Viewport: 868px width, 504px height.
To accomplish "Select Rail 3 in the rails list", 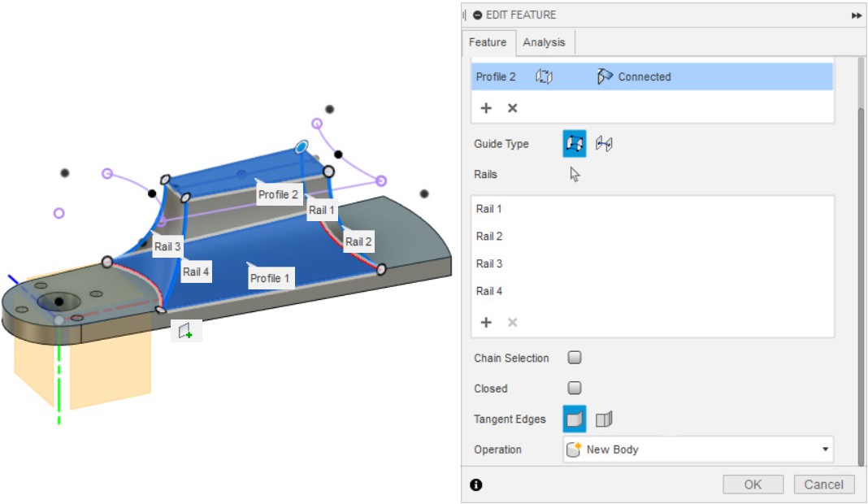I will (x=489, y=263).
